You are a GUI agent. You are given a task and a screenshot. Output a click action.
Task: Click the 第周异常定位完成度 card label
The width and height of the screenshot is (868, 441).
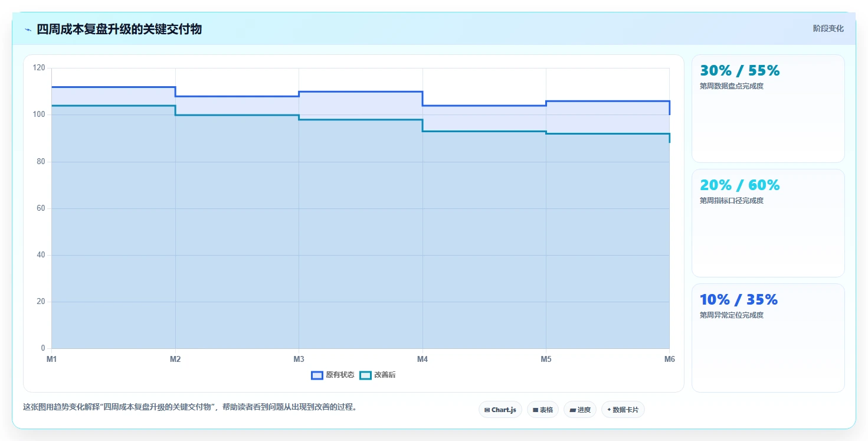(x=732, y=315)
